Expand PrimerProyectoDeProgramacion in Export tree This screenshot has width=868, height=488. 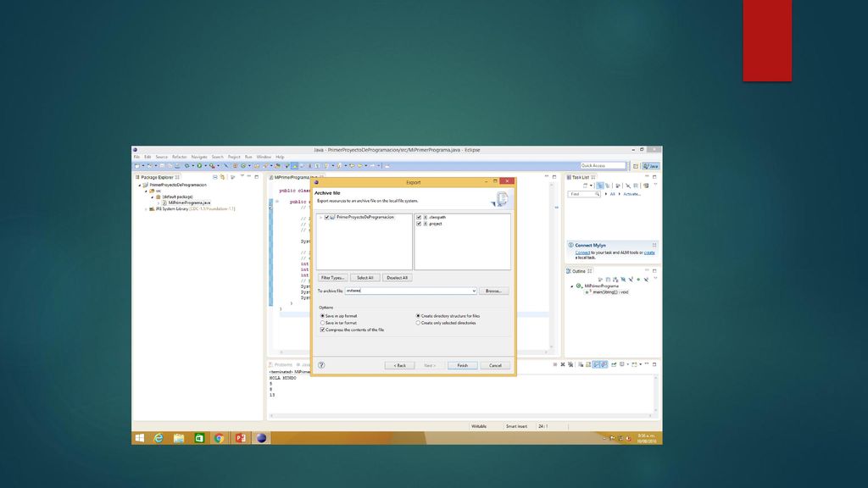point(320,218)
